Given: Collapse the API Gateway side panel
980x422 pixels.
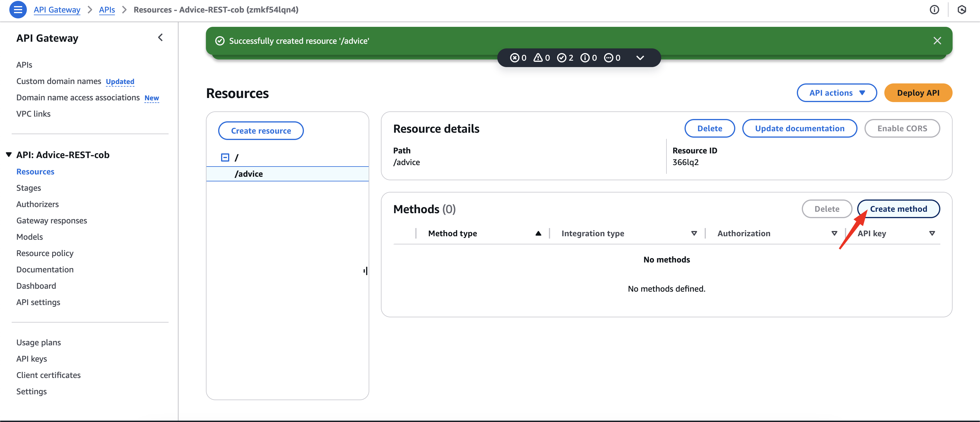Looking at the screenshot, I should pyautogui.click(x=160, y=38).
